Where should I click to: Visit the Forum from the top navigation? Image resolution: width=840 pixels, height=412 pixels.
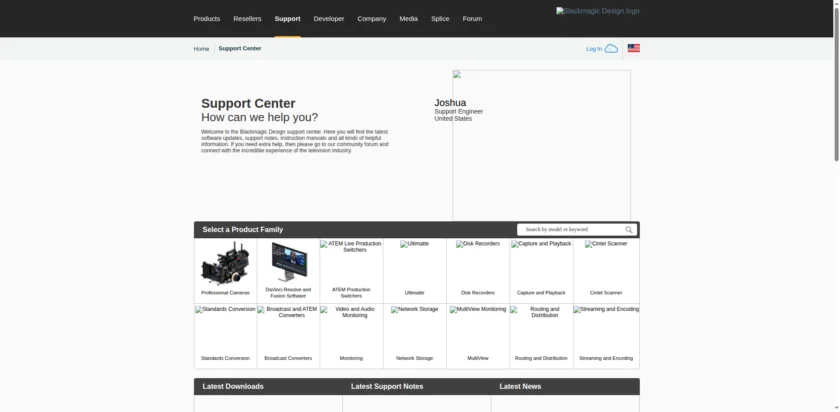tap(472, 19)
